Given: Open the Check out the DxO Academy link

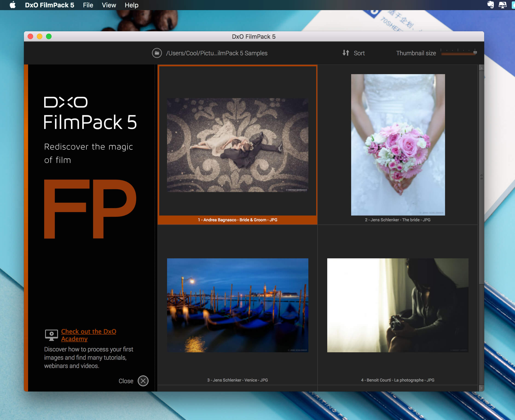Looking at the screenshot, I should tap(89, 335).
